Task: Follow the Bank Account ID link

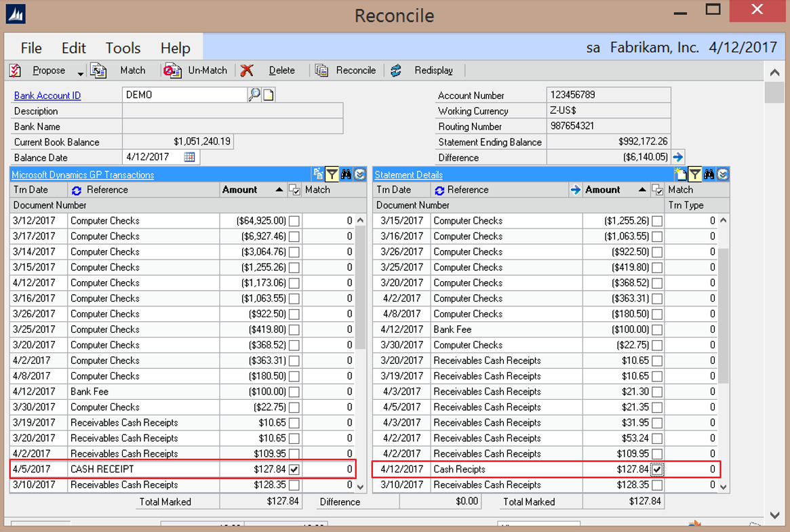Action: (47, 96)
